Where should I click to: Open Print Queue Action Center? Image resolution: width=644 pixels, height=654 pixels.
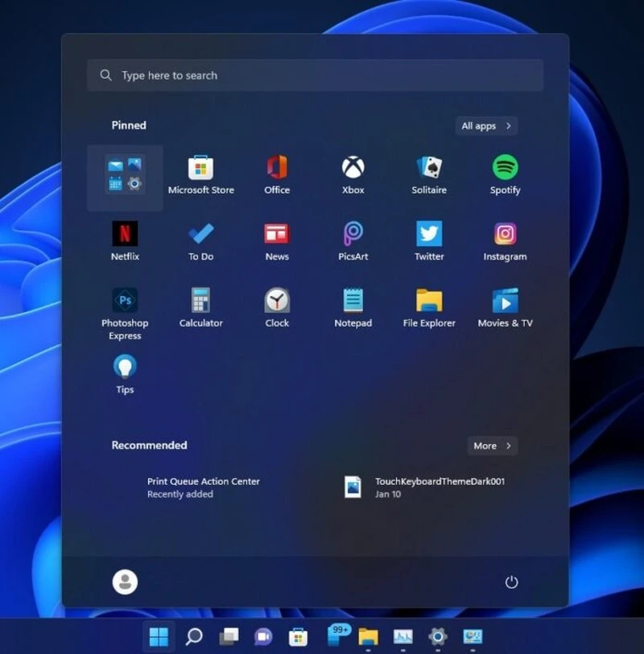[204, 481]
